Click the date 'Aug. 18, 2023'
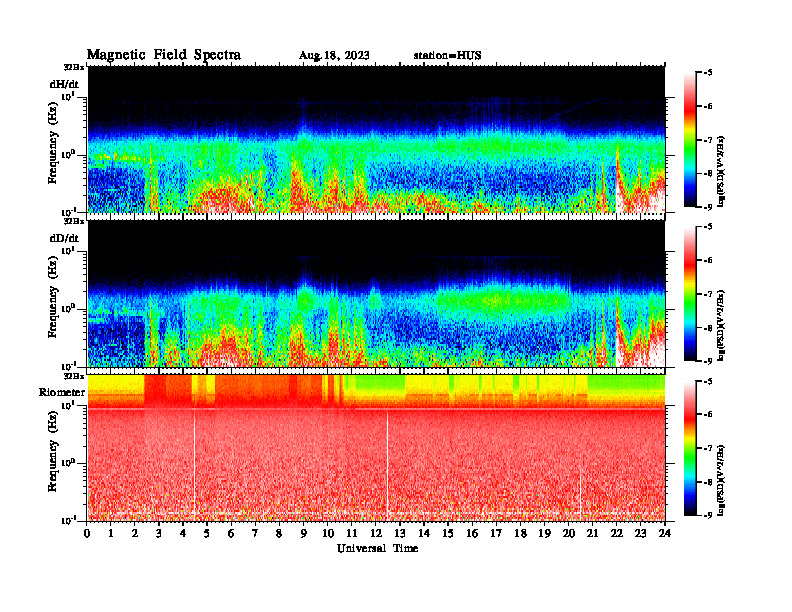The height and width of the screenshot is (612, 792). click(334, 55)
